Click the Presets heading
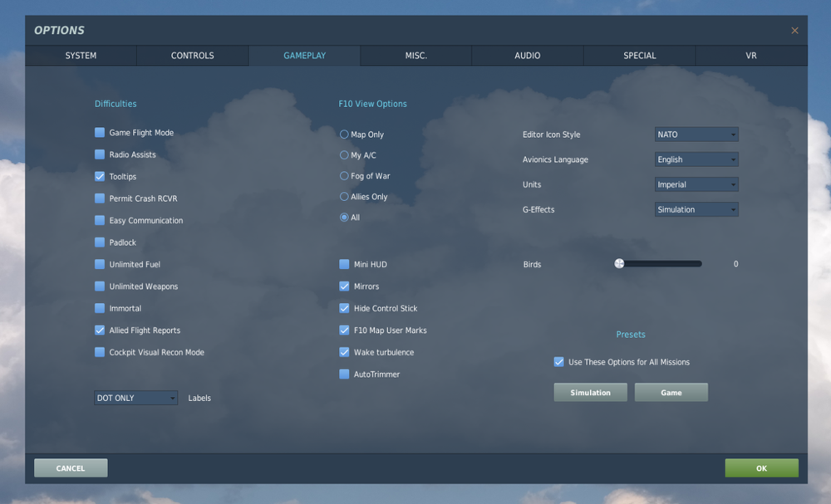The width and height of the screenshot is (831, 504). coord(631,335)
